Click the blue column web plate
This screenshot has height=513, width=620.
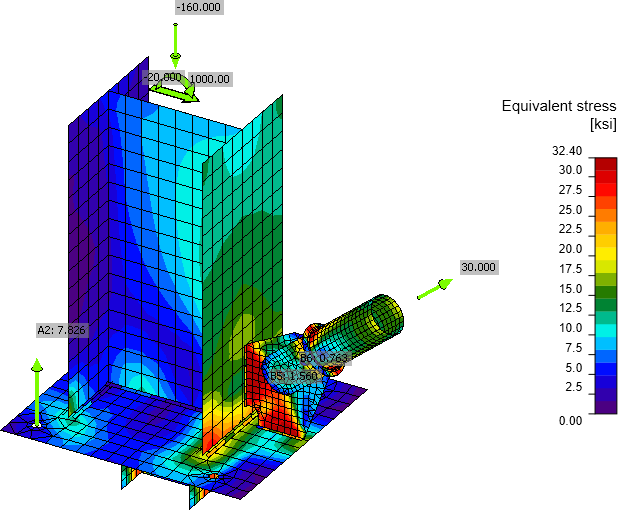[x=158, y=253]
